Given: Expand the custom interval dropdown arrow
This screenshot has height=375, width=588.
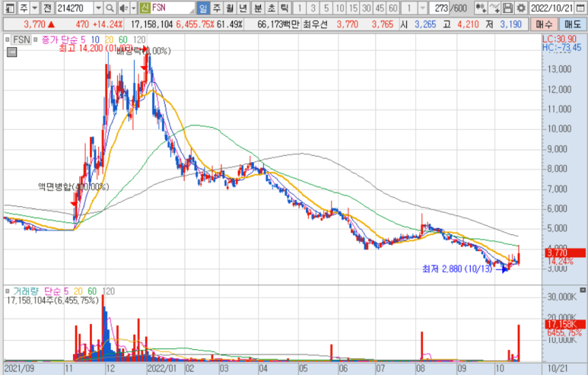Looking at the screenshot, I should [423, 8].
